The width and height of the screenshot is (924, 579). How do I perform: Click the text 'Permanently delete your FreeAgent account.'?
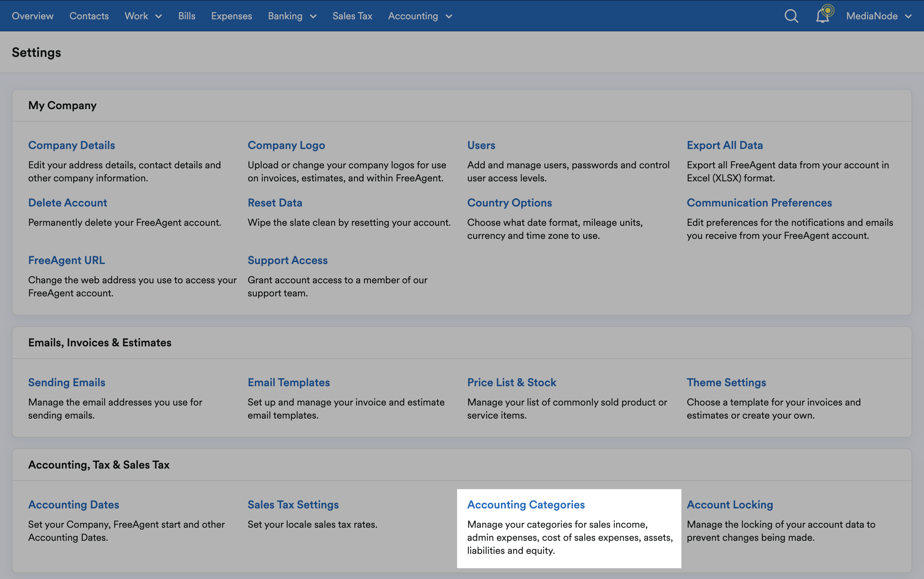(x=125, y=223)
